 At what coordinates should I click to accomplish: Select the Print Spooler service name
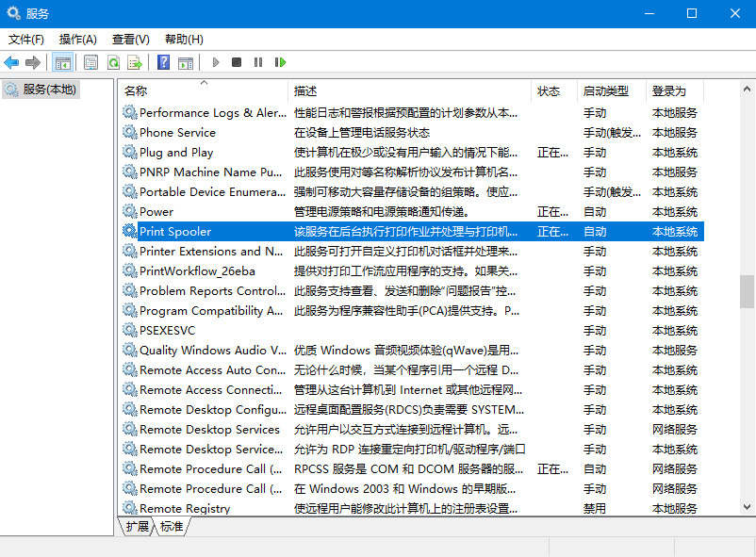click(175, 232)
